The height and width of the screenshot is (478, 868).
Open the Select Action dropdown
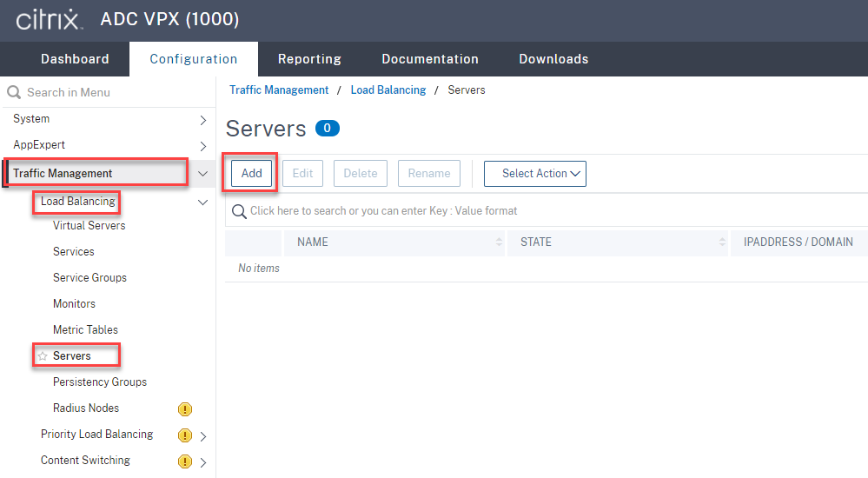coord(534,173)
